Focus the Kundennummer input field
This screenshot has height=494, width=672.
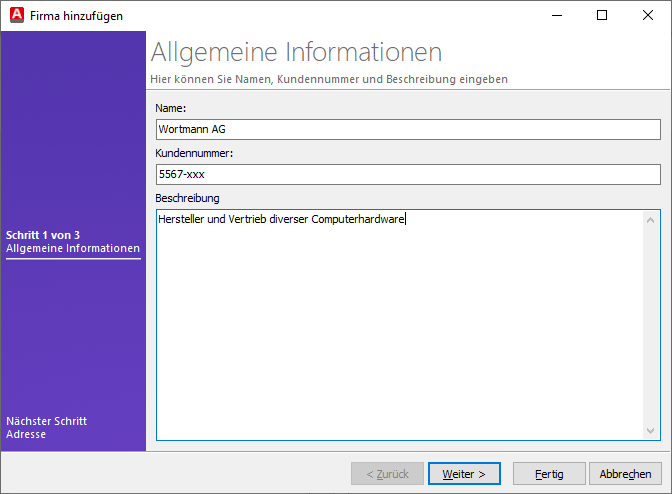pos(408,174)
